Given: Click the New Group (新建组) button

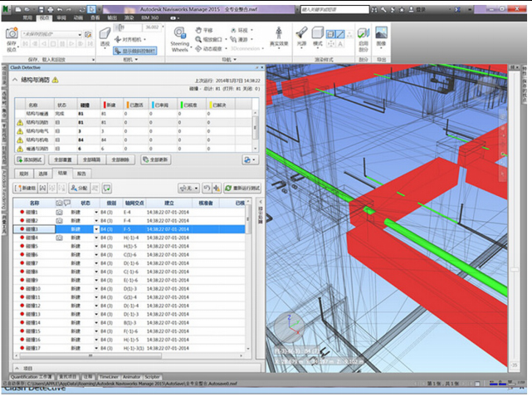Looking at the screenshot, I should click(26, 189).
